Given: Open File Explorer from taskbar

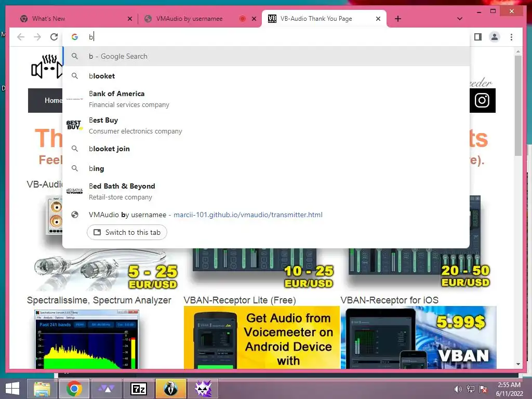Looking at the screenshot, I should pyautogui.click(x=42, y=389).
